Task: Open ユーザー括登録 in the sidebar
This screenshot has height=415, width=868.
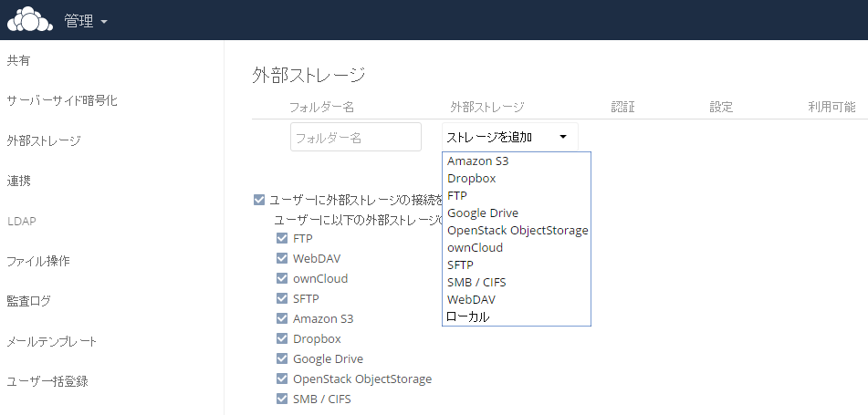Action: tap(47, 381)
